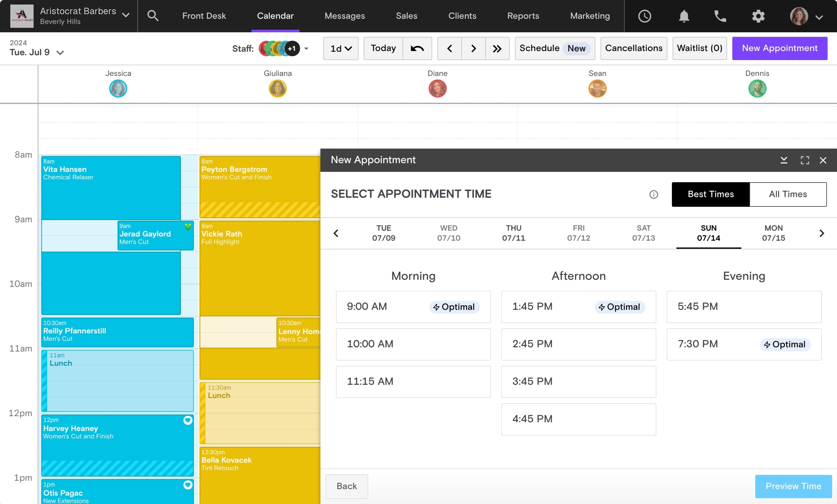
Task: Open the Front Desk tab
Action: pyautogui.click(x=204, y=16)
